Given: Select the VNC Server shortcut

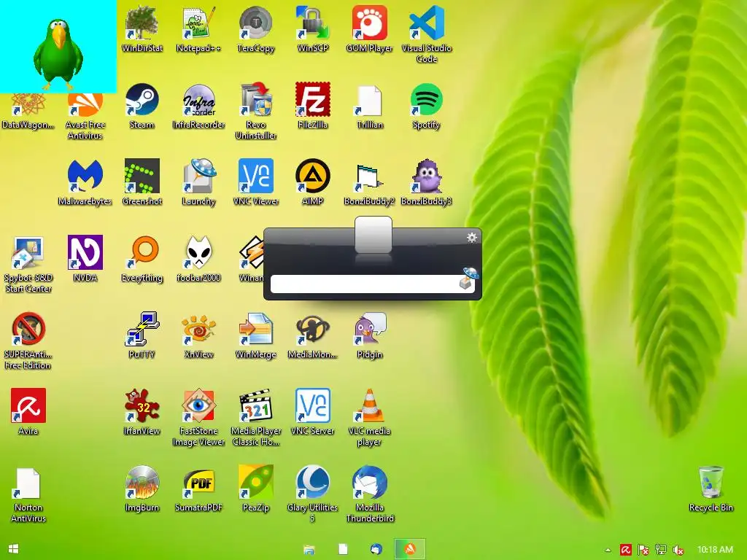Looking at the screenshot, I should [x=312, y=412].
